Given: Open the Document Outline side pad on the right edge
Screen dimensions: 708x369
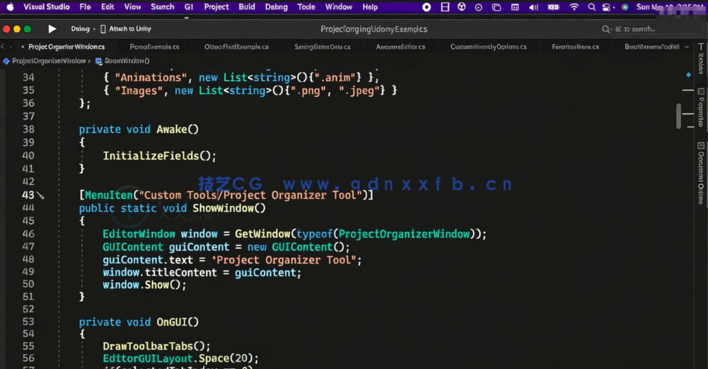Looking at the screenshot, I should coord(701,173).
